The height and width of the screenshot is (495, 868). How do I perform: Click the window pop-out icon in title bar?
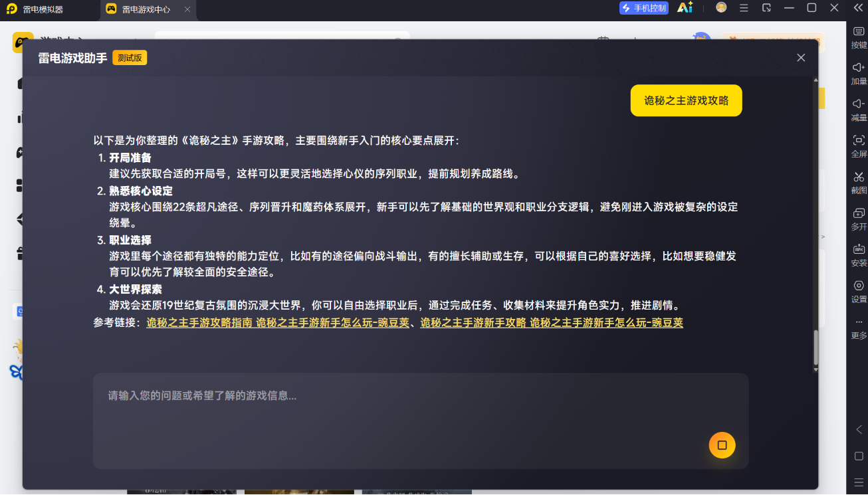coord(766,8)
